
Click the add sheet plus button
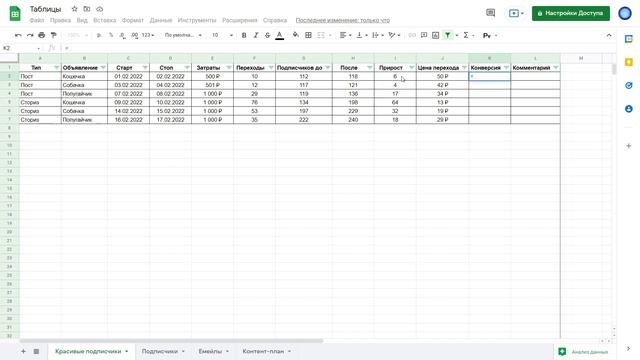tap(23, 351)
